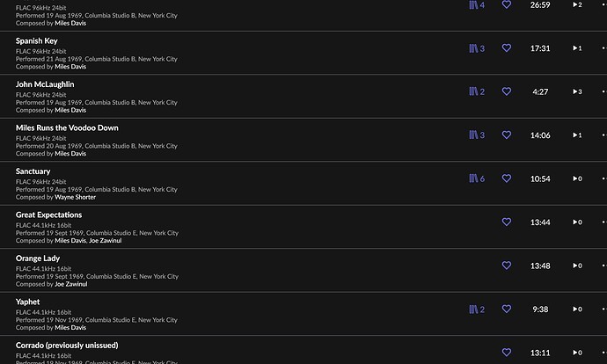The image size is (607, 364).
Task: Open Joe Zawinul composer link under Orange Lady
Action: (x=71, y=284)
